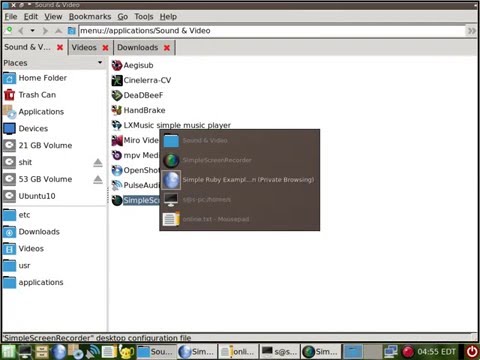Open the Trash Can in sidebar
480x360 pixels.
(37, 95)
